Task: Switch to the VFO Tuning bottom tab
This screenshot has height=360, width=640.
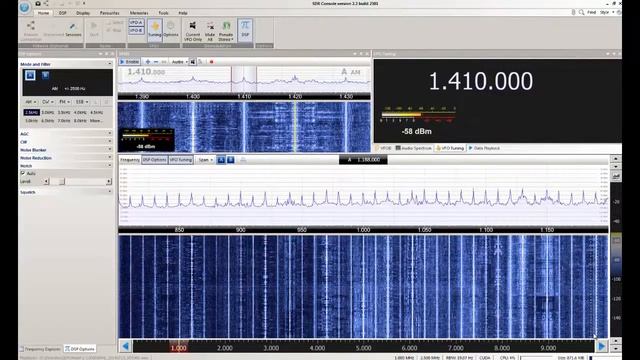Action: 450,148
